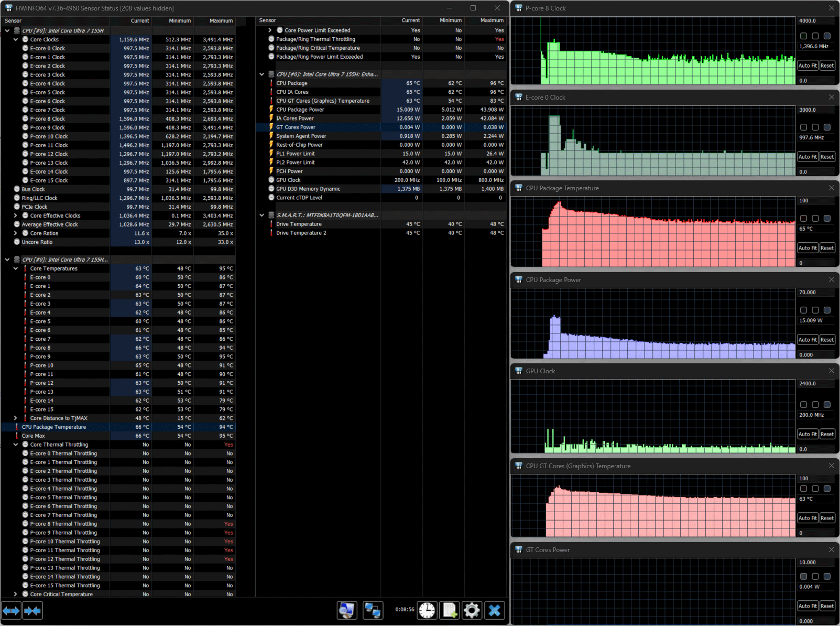
Task: Click Auto Fit in GPU Clock graph
Action: 808,434
